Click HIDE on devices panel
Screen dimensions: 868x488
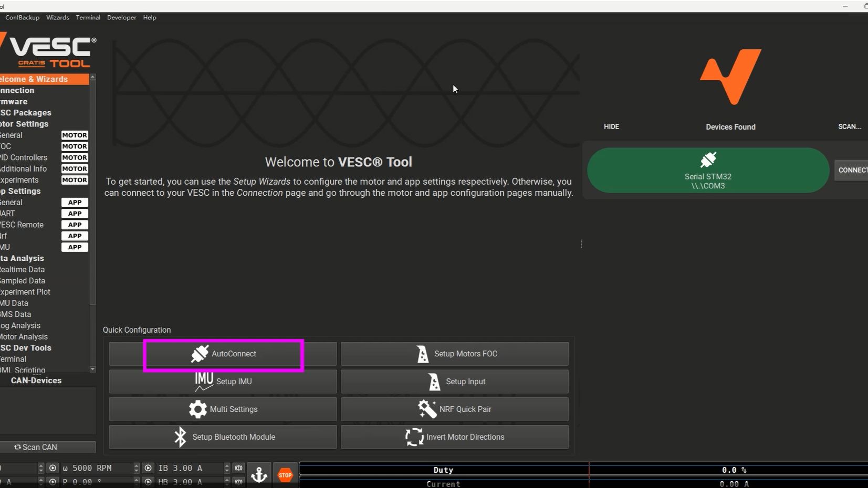(611, 126)
